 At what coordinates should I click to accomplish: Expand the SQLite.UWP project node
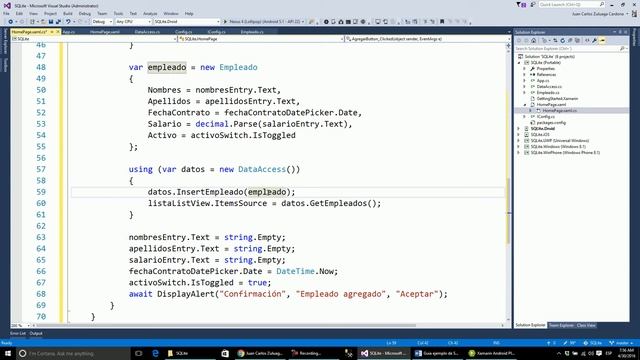point(519,140)
